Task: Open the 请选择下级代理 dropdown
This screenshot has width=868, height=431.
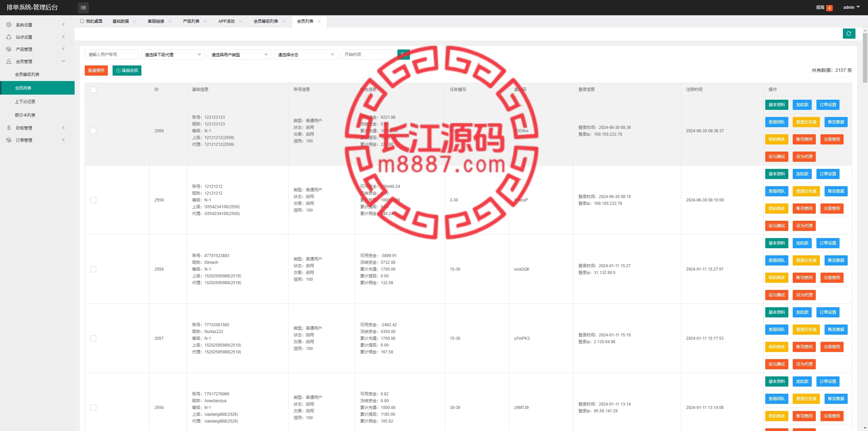Action: click(173, 55)
